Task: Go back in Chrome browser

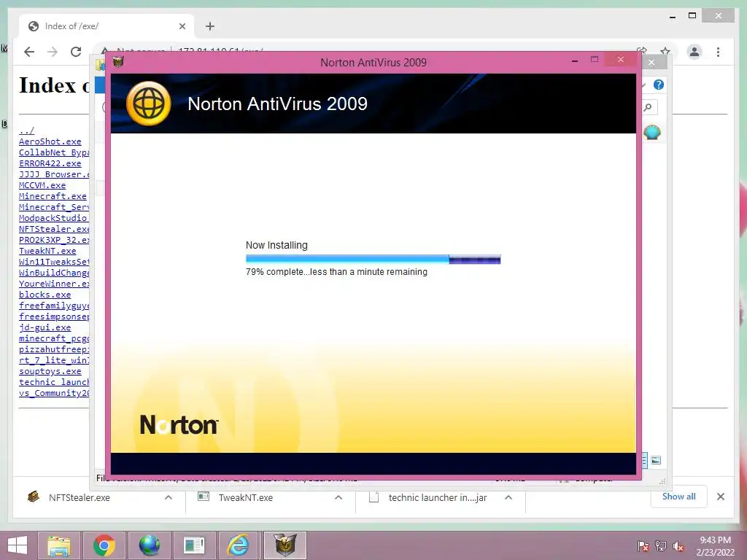Action: (29, 52)
